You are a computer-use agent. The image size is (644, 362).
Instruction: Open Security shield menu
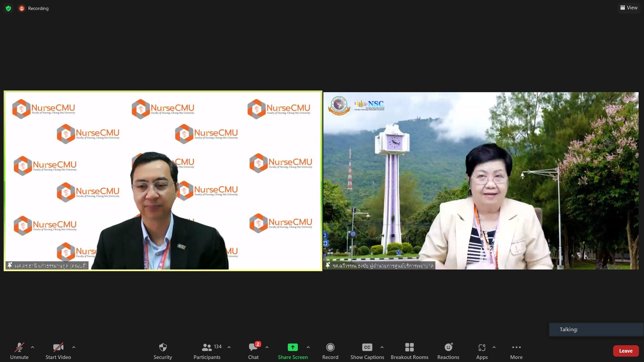(163, 351)
